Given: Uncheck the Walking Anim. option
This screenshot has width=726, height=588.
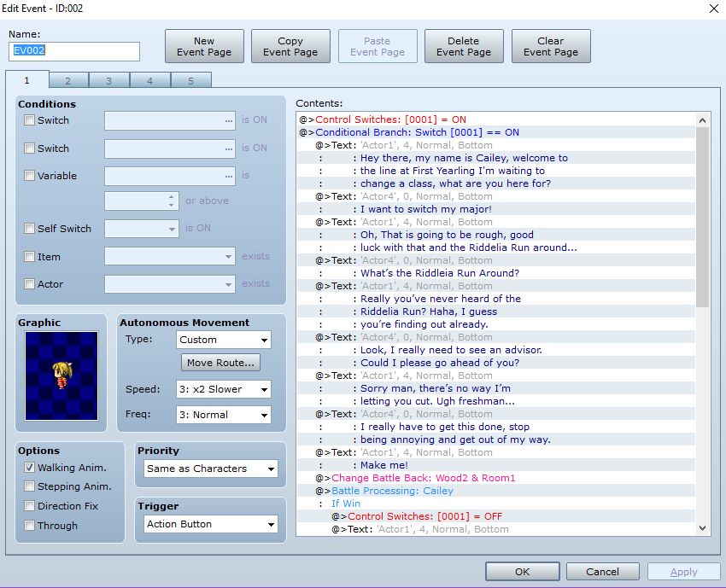Looking at the screenshot, I should pos(29,468).
